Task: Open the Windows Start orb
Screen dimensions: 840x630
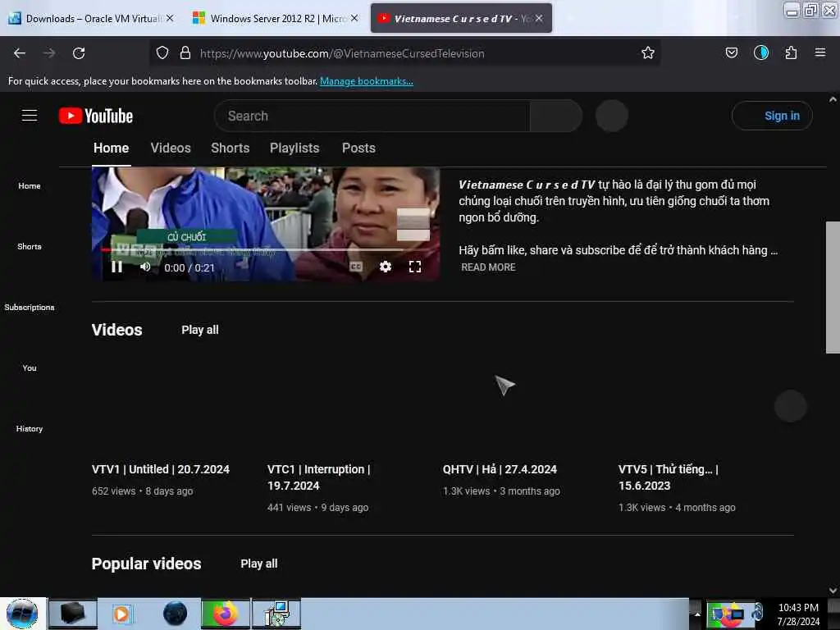Action: click(22, 614)
